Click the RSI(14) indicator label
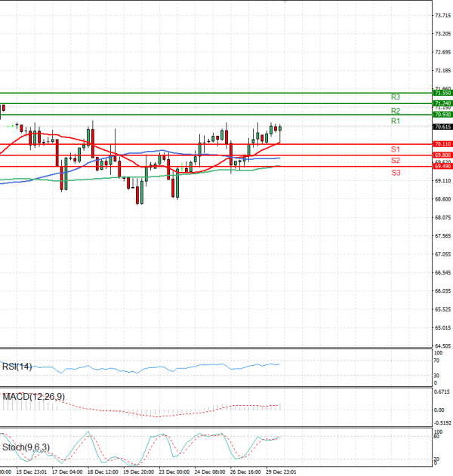This screenshot has width=453, height=476. click(x=17, y=367)
